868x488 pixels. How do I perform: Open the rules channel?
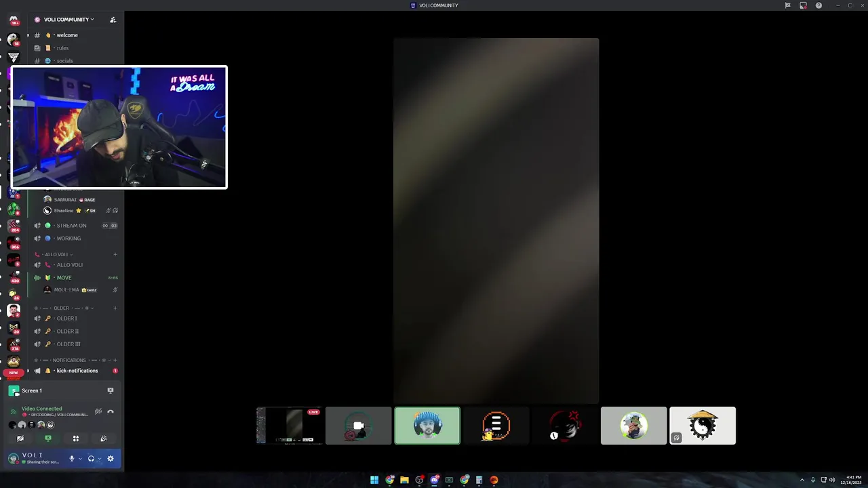coord(75,48)
